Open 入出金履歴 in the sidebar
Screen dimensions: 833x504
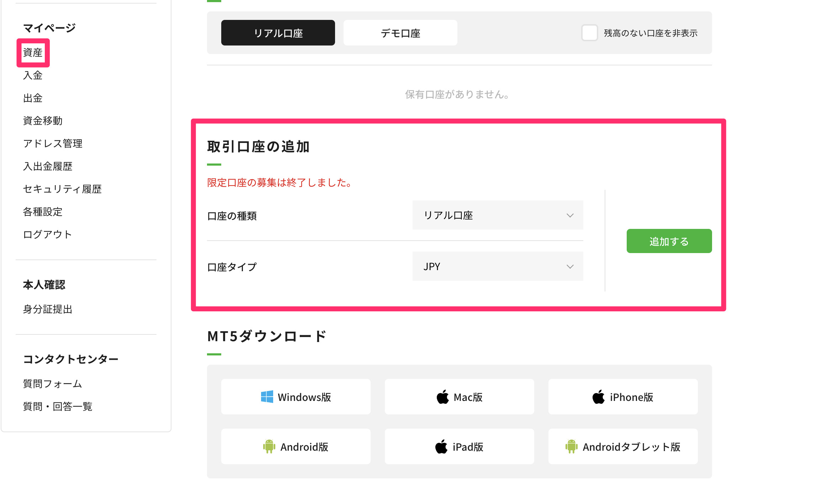(48, 166)
